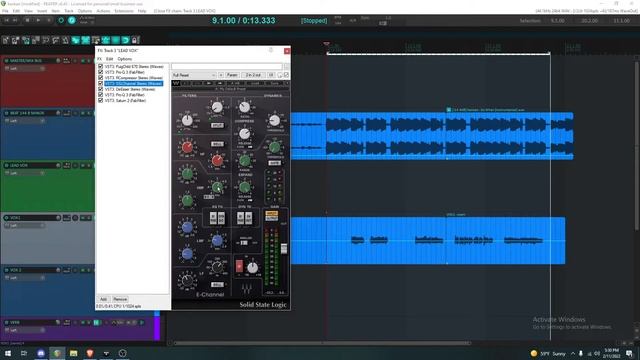
Task: Click the Discord taskbar icon
Action: click(x=41, y=353)
